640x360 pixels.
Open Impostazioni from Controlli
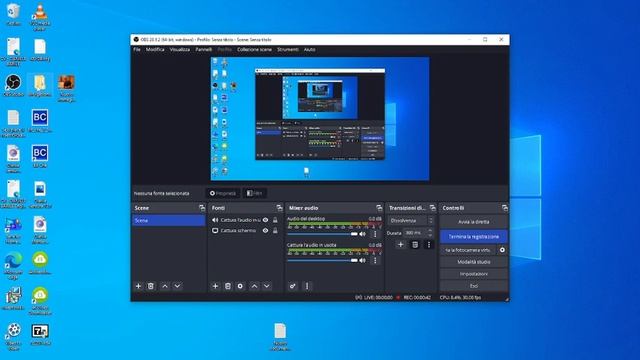473,274
